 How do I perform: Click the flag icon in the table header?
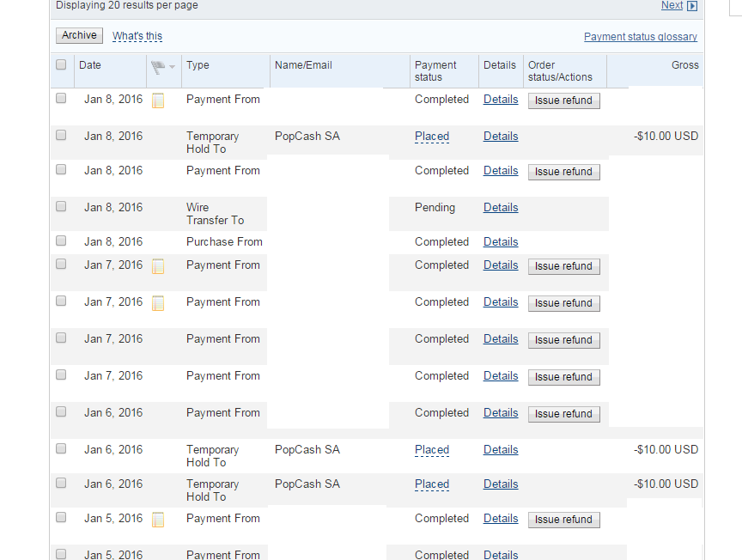click(157, 66)
